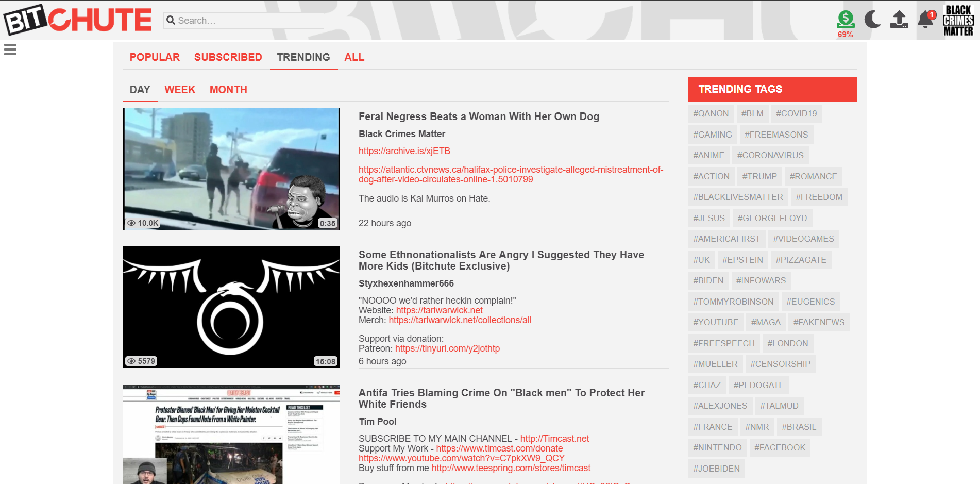
Task: Switch to the ALL tab
Action: [x=354, y=57]
